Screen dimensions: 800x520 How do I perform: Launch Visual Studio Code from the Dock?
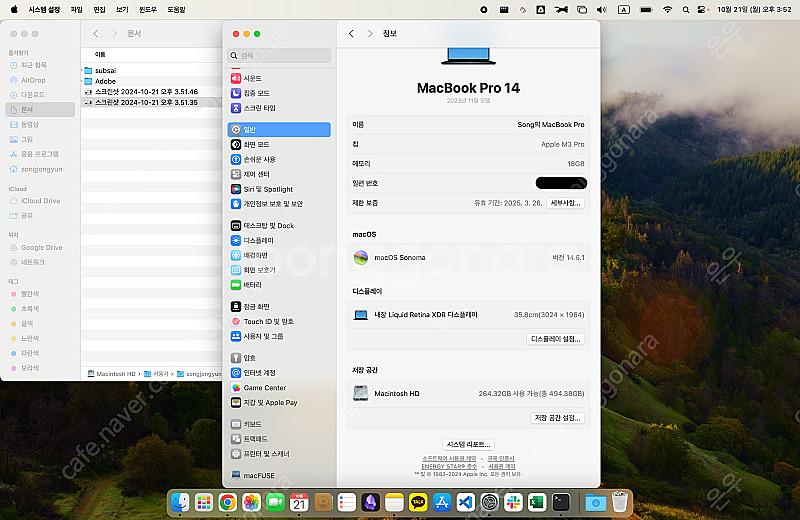pyautogui.click(x=465, y=503)
